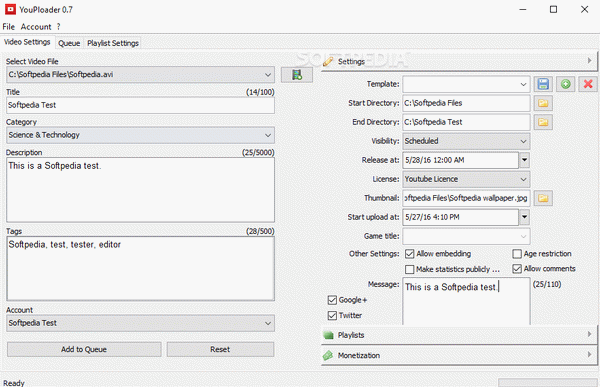Click the YouPloader app icon in title bar
The width and height of the screenshot is (600, 387).
[x=10, y=9]
